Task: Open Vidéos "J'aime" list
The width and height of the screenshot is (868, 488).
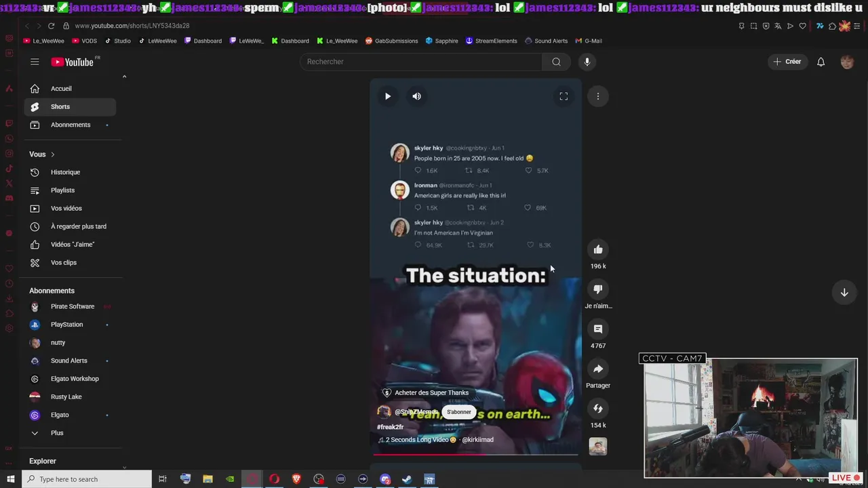Action: click(x=70, y=245)
